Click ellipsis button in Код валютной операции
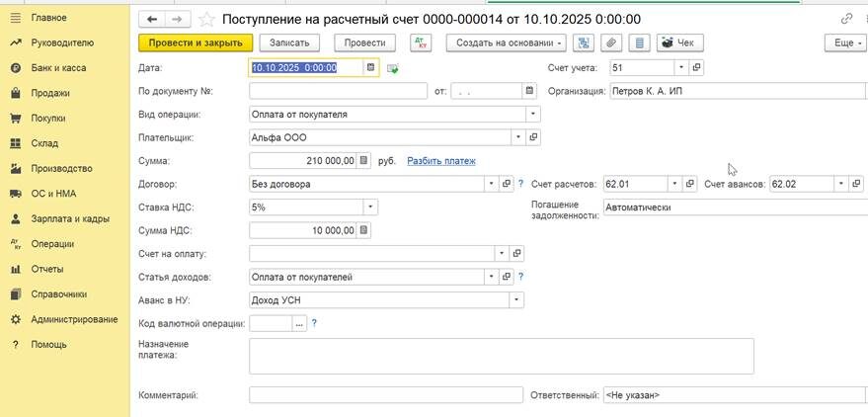Screen dimensions: 868x417 pos(299,323)
